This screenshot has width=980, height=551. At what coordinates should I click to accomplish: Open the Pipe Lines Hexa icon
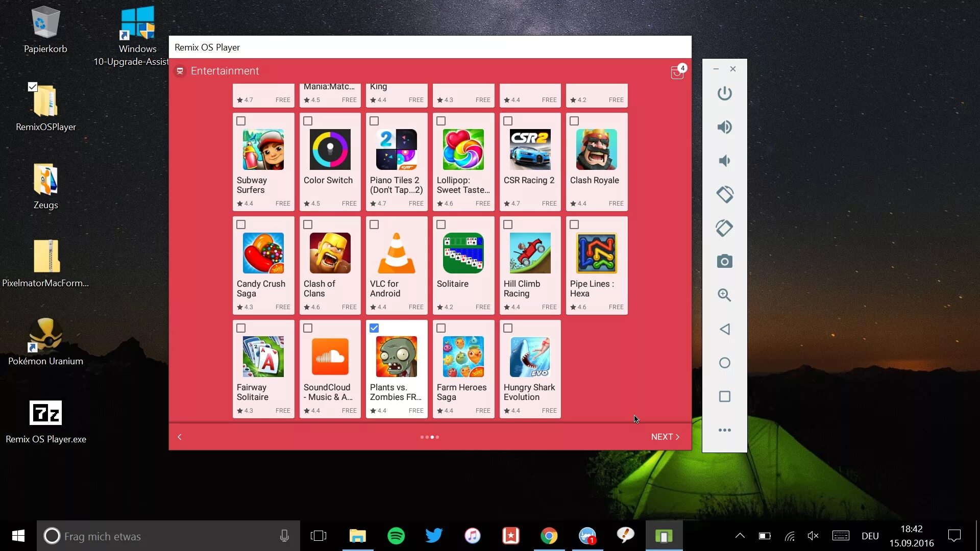597,253
